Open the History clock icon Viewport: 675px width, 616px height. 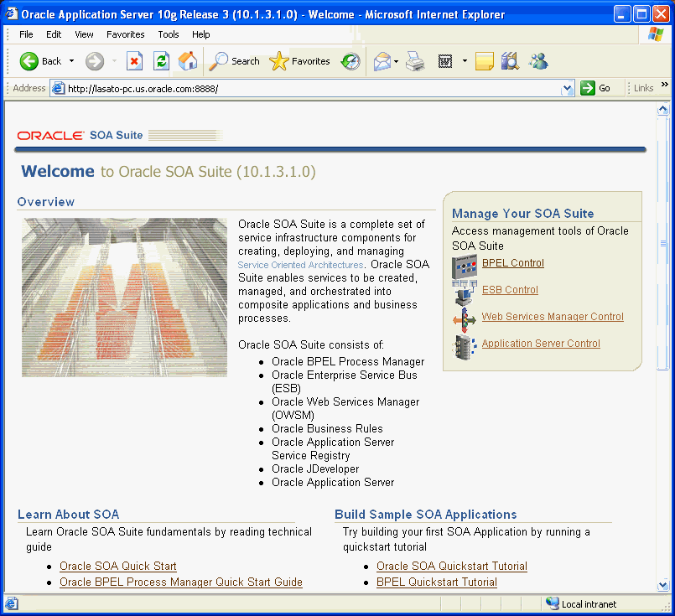(x=350, y=61)
